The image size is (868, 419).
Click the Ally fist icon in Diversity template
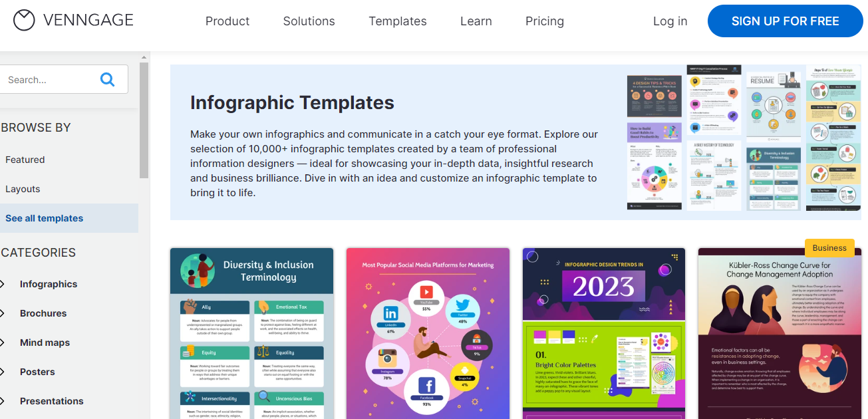pyautogui.click(x=190, y=307)
